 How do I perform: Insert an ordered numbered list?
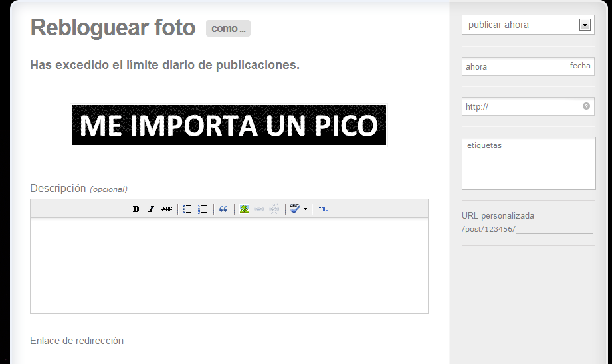[203, 209]
